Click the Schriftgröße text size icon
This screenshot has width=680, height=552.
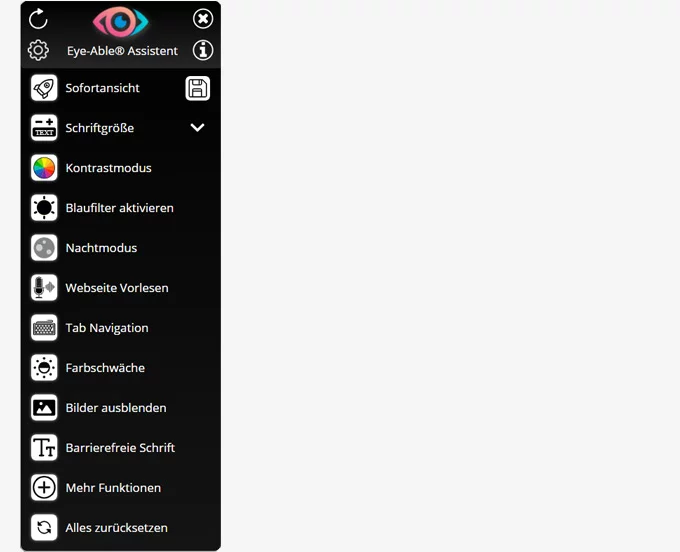pos(44,128)
